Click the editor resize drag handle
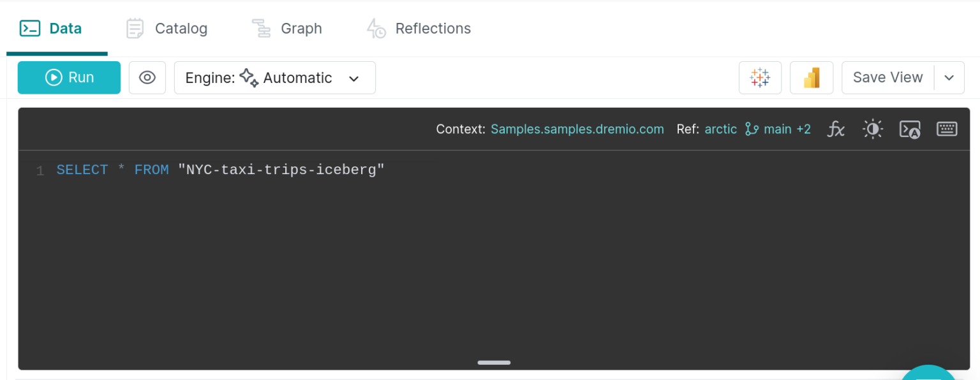Image resolution: width=980 pixels, height=380 pixels. point(494,362)
